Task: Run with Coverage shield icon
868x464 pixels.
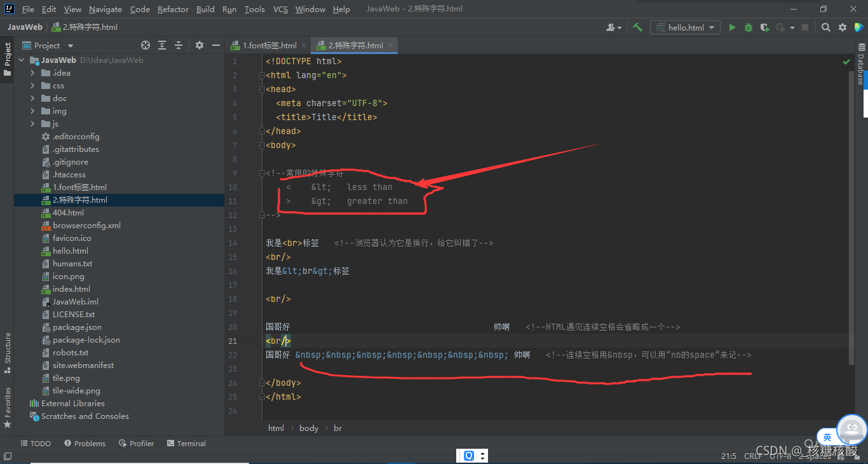Action: tap(764, 27)
